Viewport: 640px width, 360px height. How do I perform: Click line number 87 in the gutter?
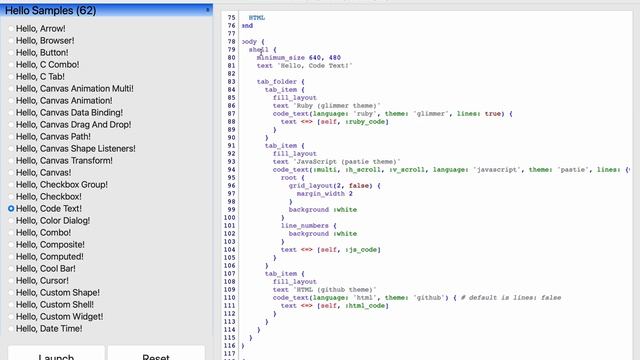[x=231, y=113]
